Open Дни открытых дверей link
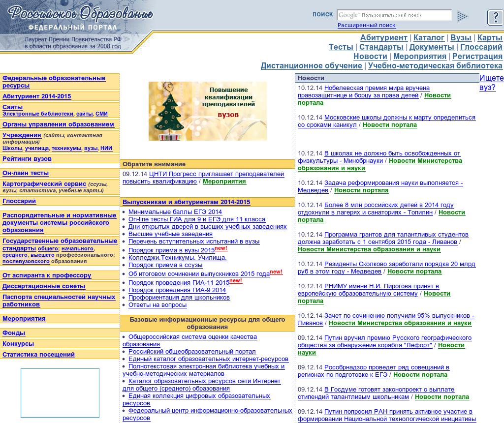 pos(208,227)
